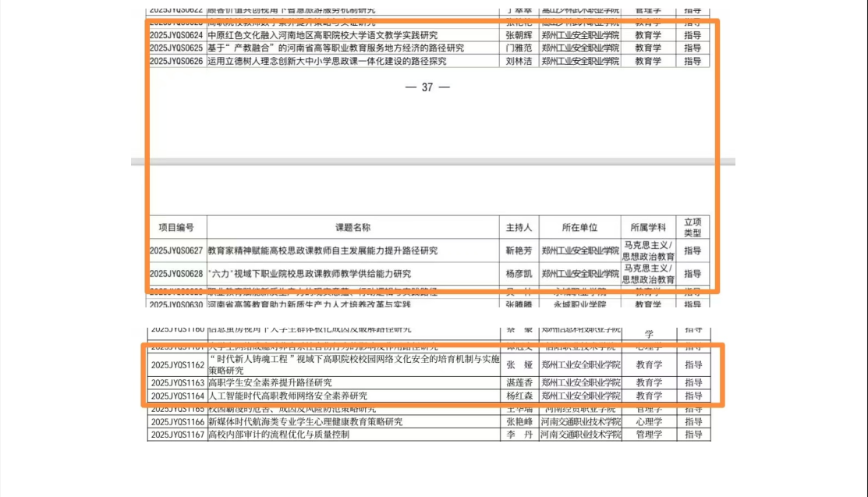Screen dimensions: 868x497
Task: Select title starting with 基于"产教融合"的河南省高等职业教育
Action: [x=336, y=48]
